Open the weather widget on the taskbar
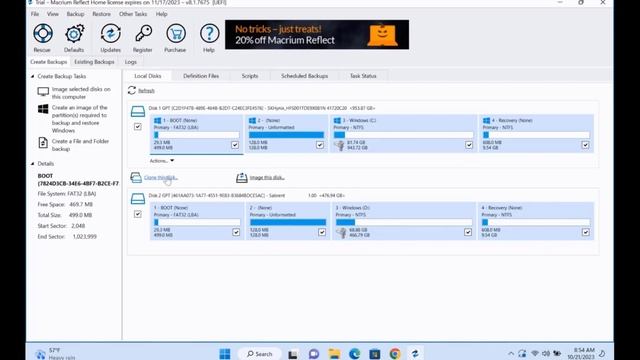Image resolution: width=640 pixels, height=360 pixels. pyautogui.click(x=55, y=353)
